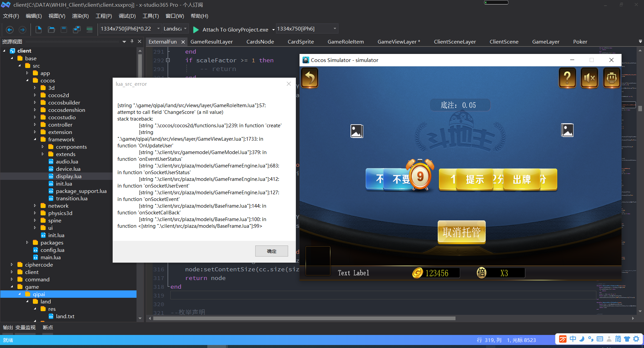The height and width of the screenshot is (348, 644).
Task: Toggle Chinese/English input mode 中
Action: coord(573,339)
